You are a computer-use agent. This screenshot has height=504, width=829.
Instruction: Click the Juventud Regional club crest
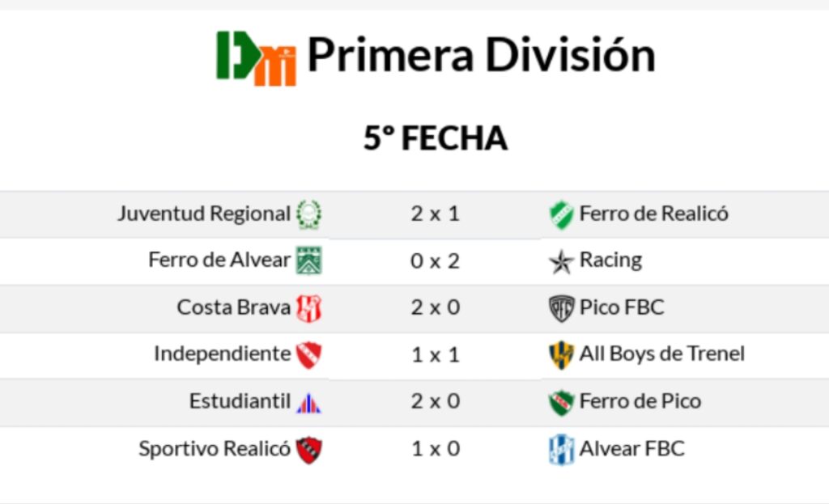click(x=308, y=214)
